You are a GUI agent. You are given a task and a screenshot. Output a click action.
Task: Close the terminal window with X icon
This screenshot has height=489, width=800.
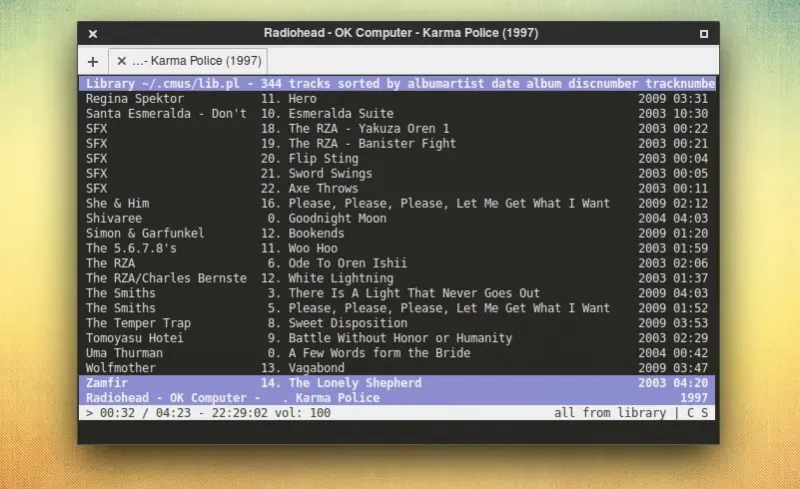click(93, 34)
